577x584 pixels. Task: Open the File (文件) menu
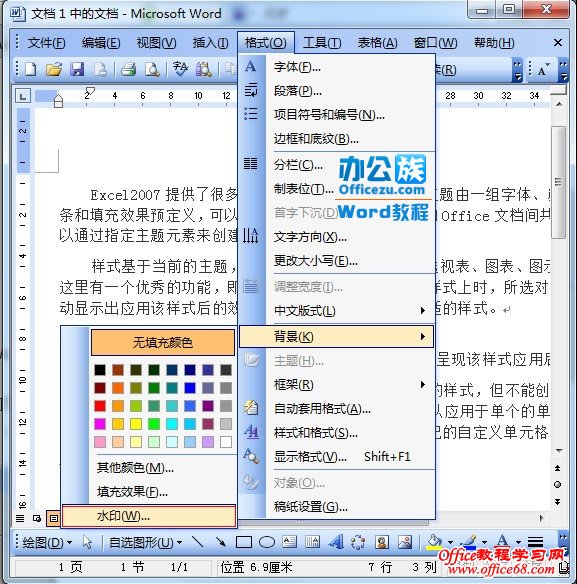(46, 43)
